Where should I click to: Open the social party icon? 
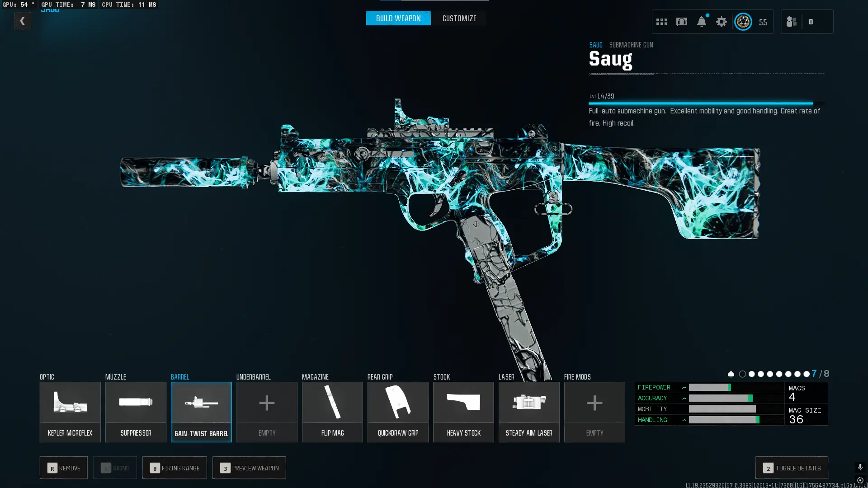pyautogui.click(x=791, y=22)
